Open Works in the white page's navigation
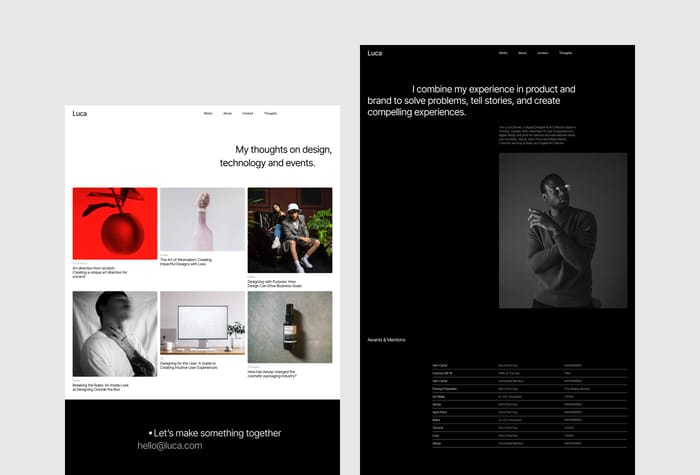This screenshot has height=475, width=700. click(x=208, y=113)
